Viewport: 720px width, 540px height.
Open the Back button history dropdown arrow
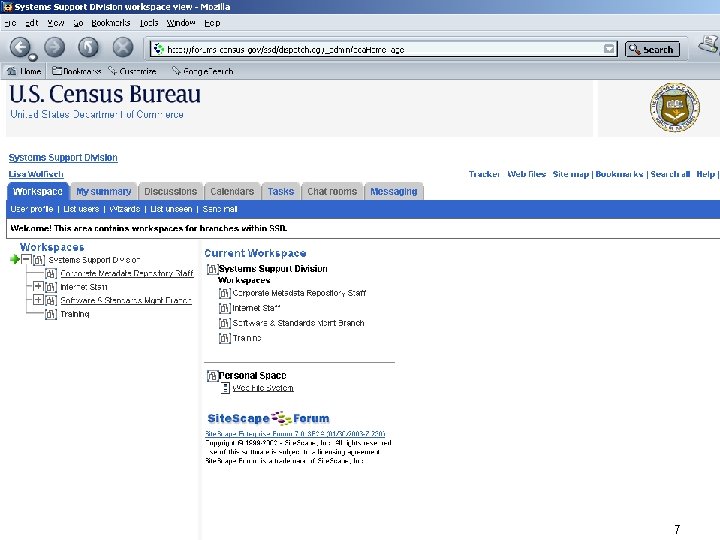(x=33, y=57)
